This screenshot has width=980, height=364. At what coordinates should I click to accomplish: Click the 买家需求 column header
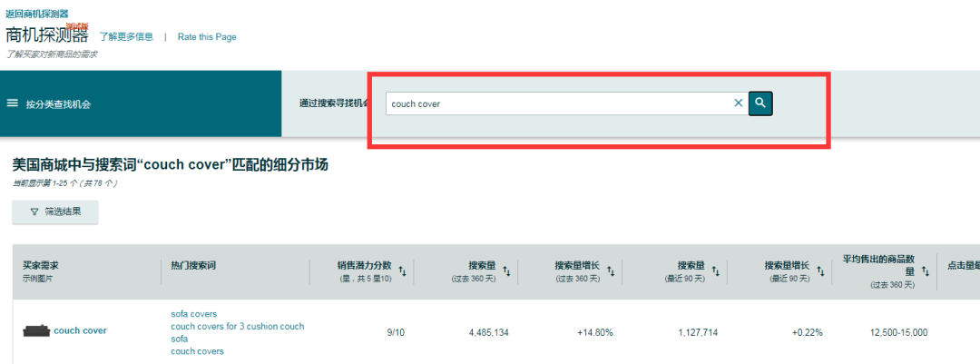tap(41, 266)
